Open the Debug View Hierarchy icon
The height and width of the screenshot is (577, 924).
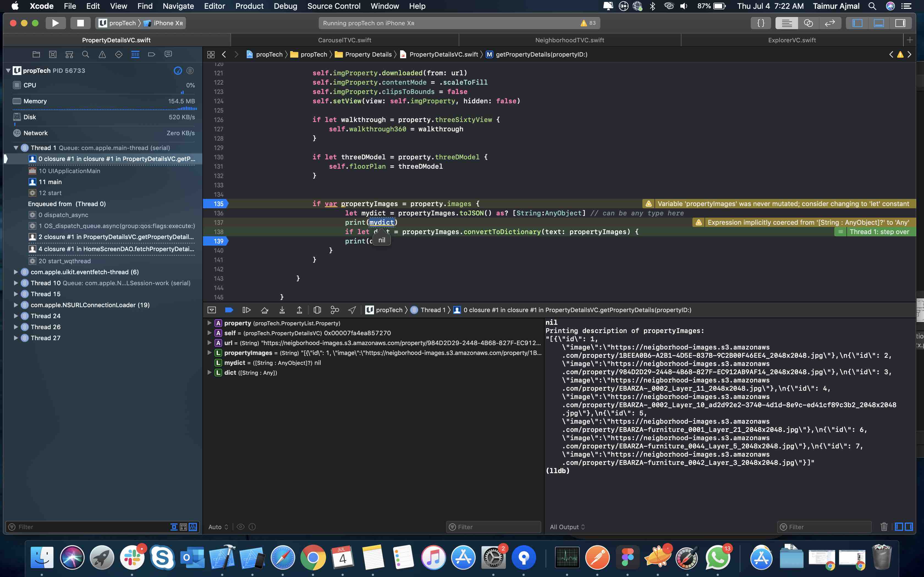point(317,310)
